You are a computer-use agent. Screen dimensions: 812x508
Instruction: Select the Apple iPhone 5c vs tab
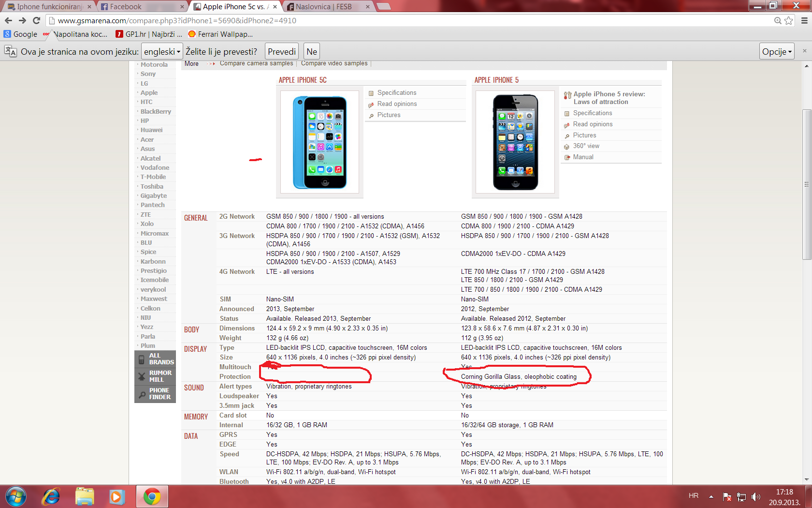click(x=235, y=6)
